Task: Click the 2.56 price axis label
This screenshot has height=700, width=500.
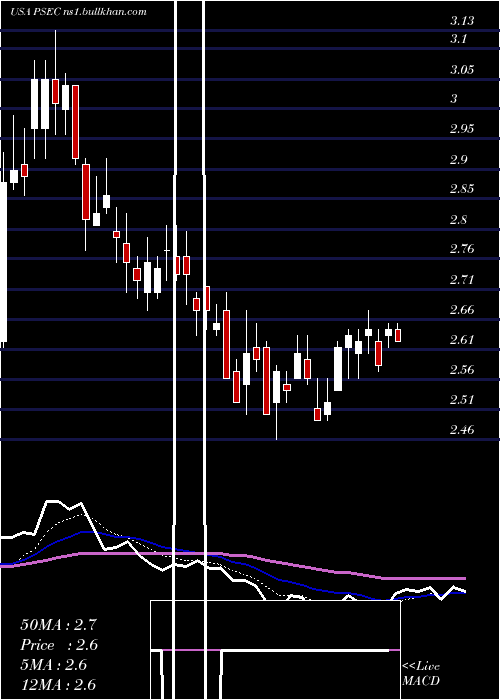Action: click(462, 370)
